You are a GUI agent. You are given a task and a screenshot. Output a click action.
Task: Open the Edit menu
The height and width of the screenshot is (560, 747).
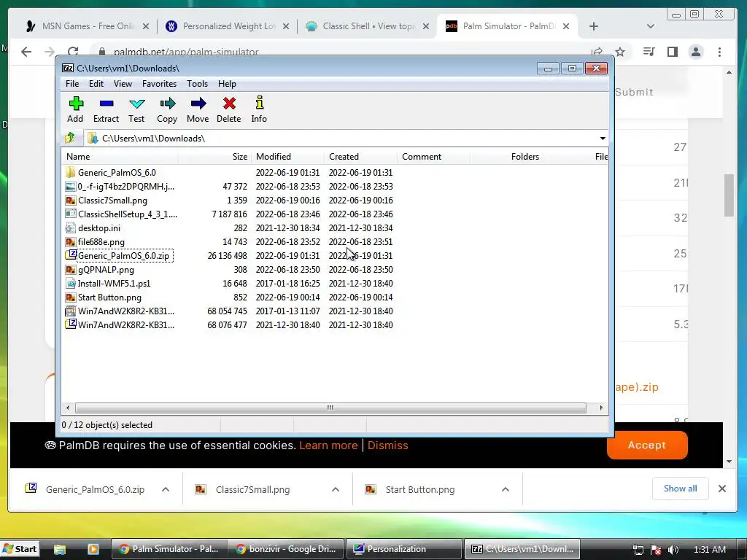coord(96,84)
